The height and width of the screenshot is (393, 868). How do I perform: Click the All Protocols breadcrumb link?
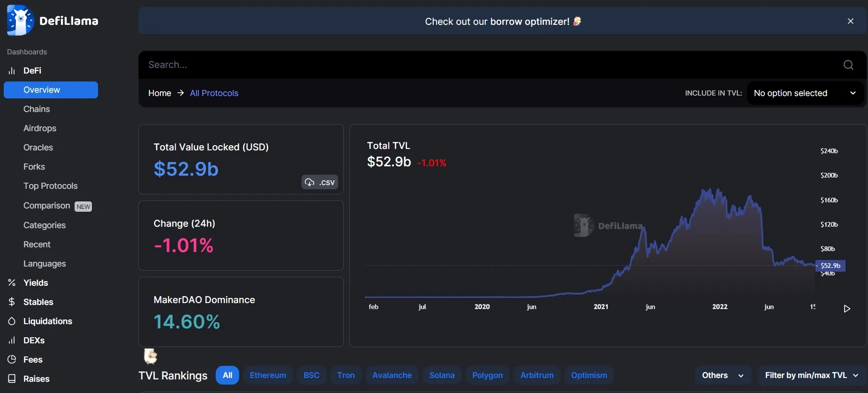(x=214, y=93)
